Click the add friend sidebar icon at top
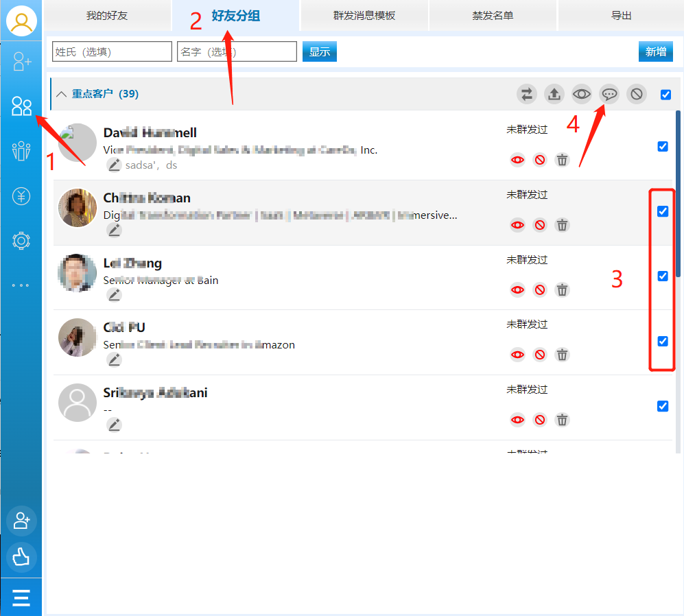The height and width of the screenshot is (616, 684). pyautogui.click(x=21, y=62)
